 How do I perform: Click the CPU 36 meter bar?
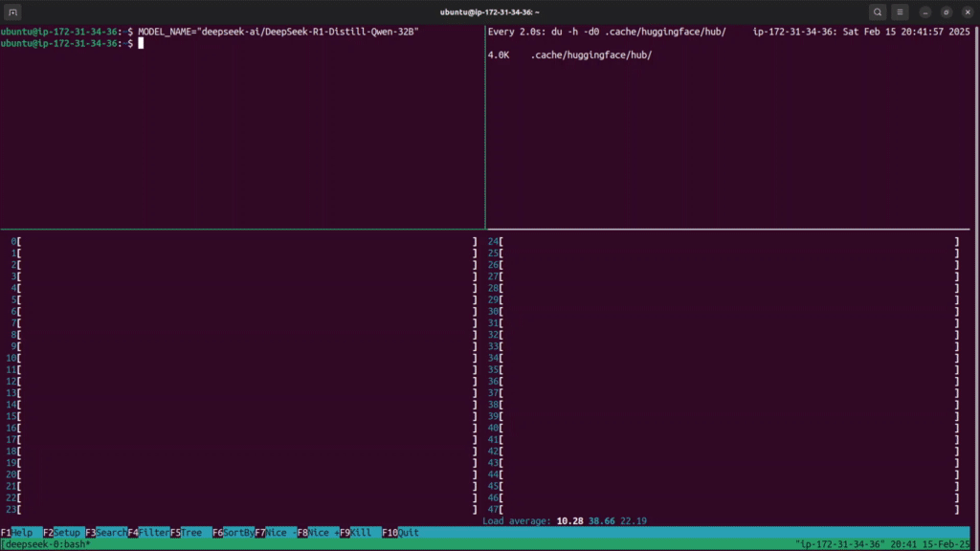click(724, 381)
